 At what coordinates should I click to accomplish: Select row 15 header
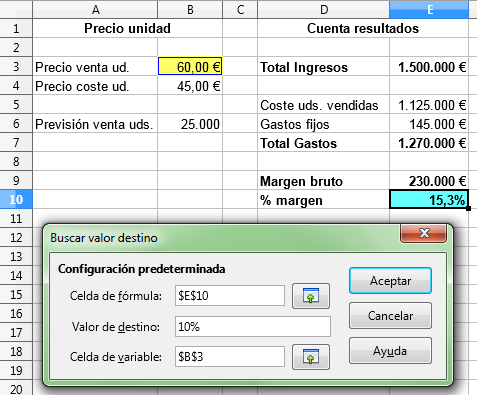coord(16,294)
